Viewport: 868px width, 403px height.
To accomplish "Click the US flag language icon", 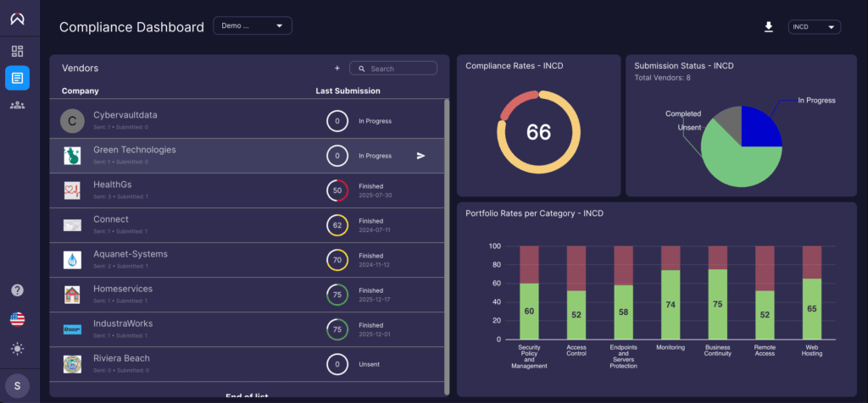I will (x=17, y=319).
